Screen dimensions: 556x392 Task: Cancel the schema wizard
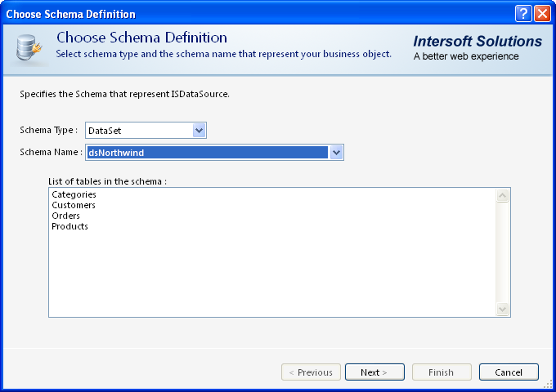(x=509, y=372)
